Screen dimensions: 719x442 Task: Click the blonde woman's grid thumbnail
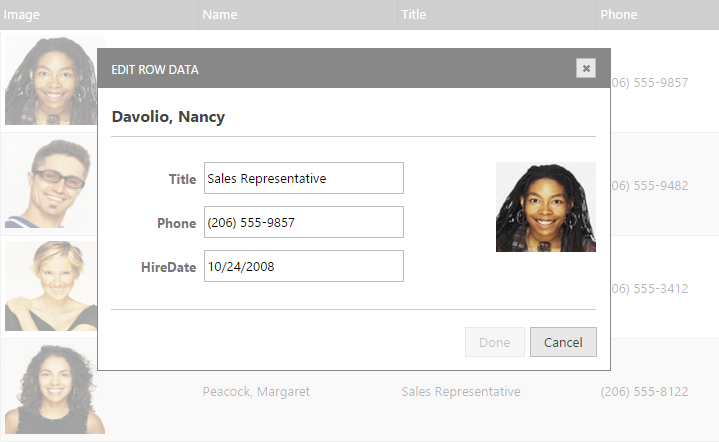50,287
